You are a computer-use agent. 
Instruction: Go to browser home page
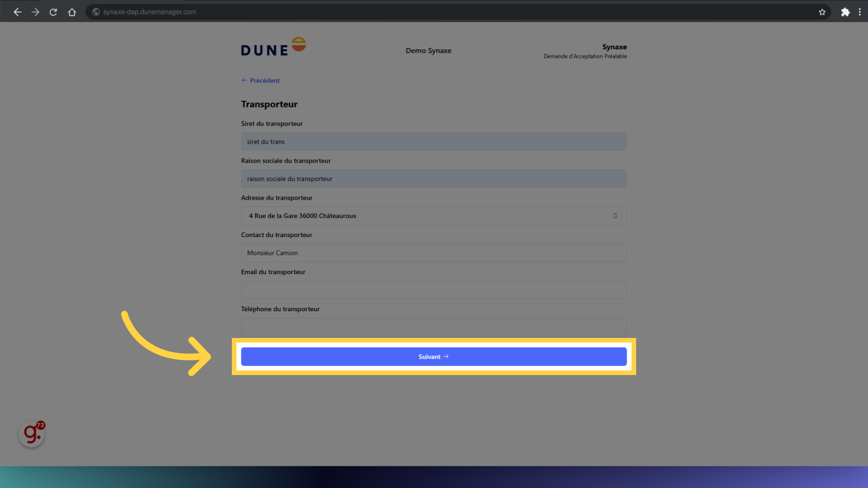tap(72, 12)
